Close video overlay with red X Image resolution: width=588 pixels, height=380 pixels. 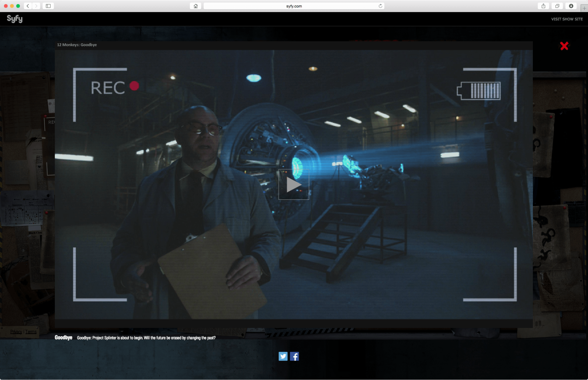[564, 46]
